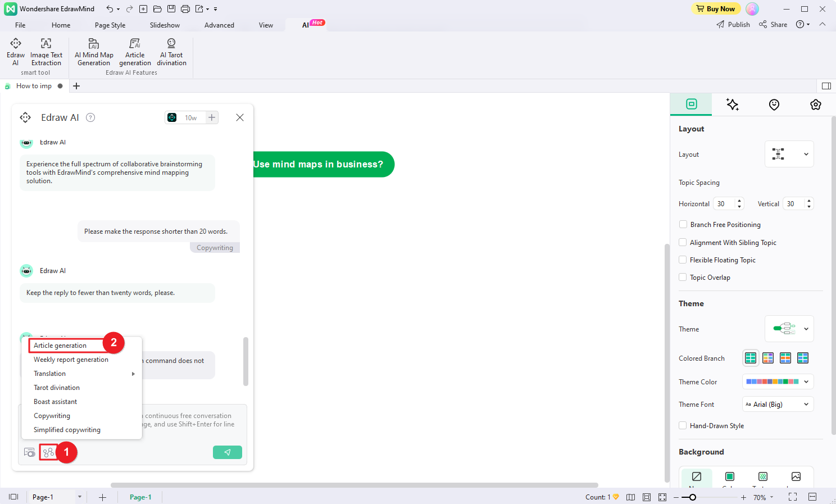Send the AI chat message
Screen dimensions: 836x504
coord(228,452)
